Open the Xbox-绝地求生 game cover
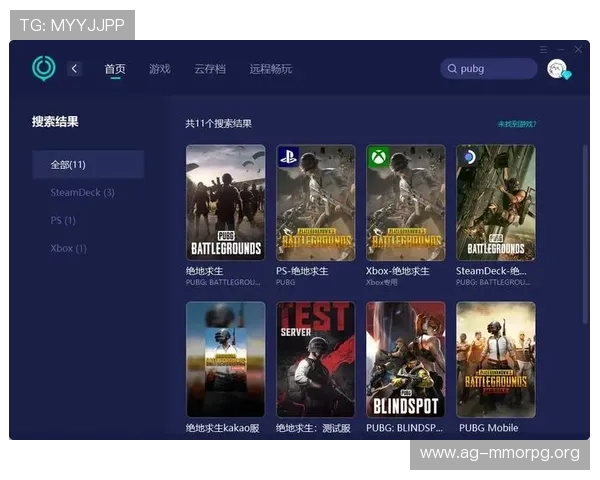 [406, 202]
